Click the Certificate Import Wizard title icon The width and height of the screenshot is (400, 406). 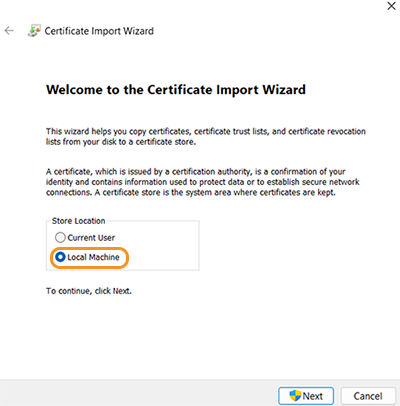(34, 31)
